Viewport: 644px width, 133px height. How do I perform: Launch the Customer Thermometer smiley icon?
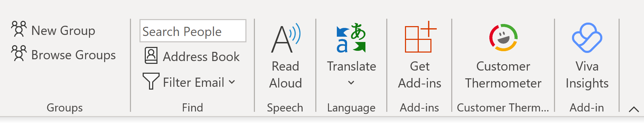click(503, 37)
